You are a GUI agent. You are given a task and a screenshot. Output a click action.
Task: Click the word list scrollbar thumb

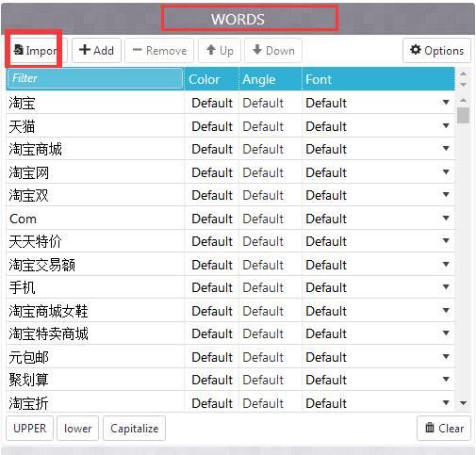coord(463,115)
